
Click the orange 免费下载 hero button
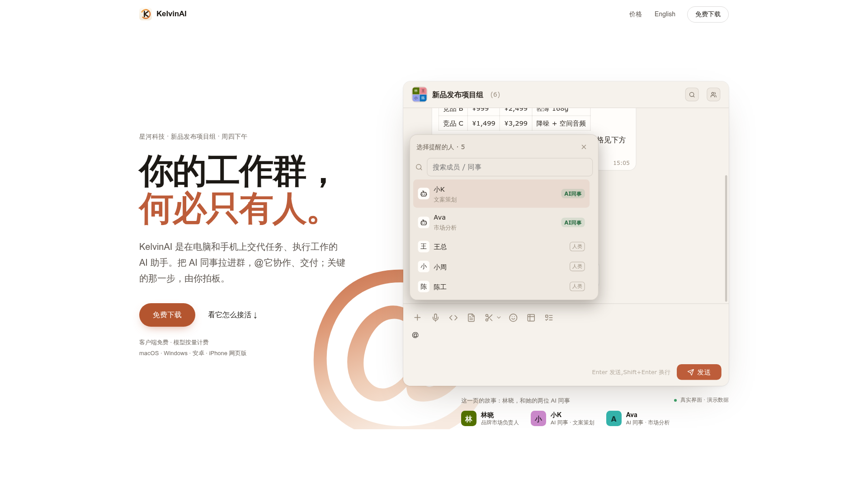point(167,315)
